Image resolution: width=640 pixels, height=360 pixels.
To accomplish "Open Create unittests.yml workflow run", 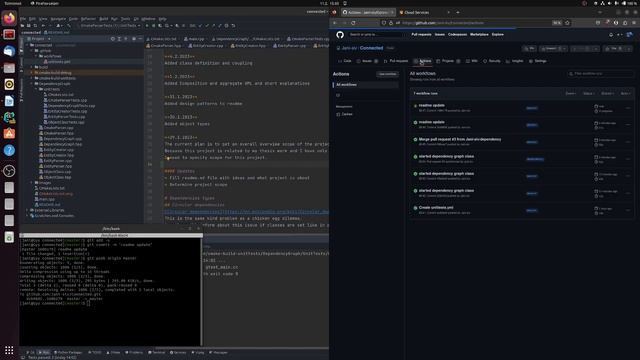I will click(436, 207).
